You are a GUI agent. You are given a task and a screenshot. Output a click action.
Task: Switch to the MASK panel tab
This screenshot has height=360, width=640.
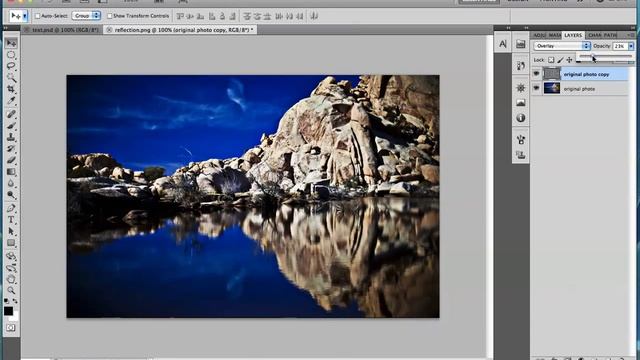click(x=554, y=36)
